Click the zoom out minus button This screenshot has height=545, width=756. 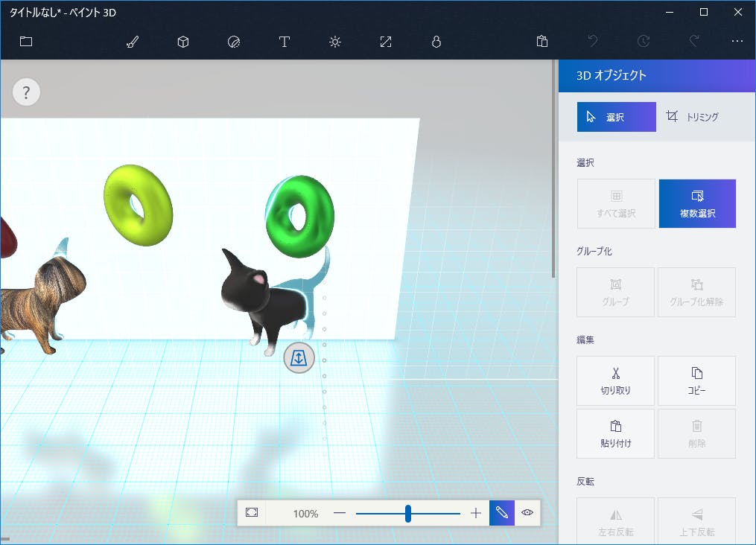click(340, 513)
